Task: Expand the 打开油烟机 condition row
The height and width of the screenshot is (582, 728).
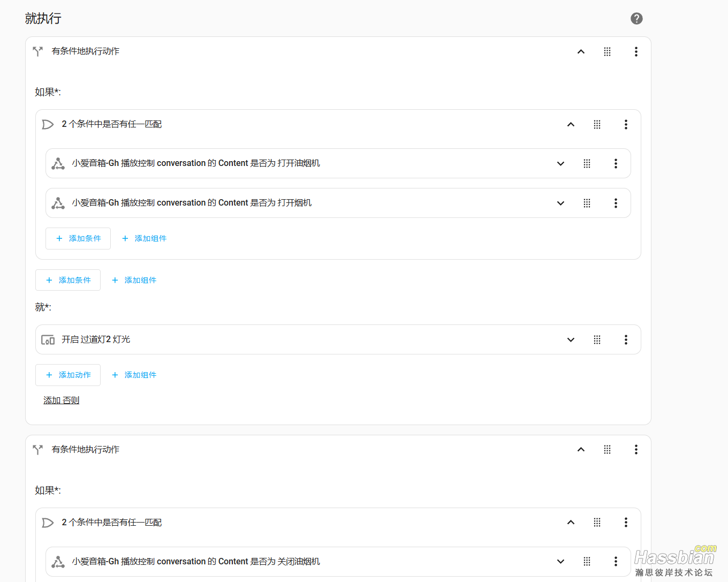Action: (x=560, y=164)
